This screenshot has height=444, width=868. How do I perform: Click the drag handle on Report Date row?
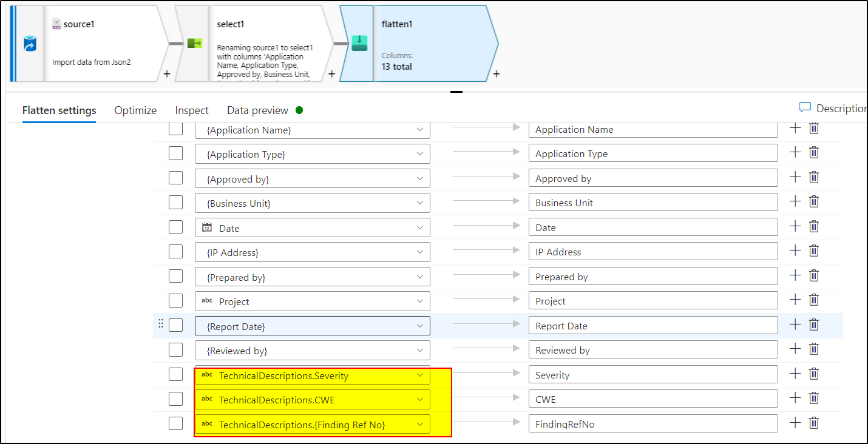(x=161, y=325)
